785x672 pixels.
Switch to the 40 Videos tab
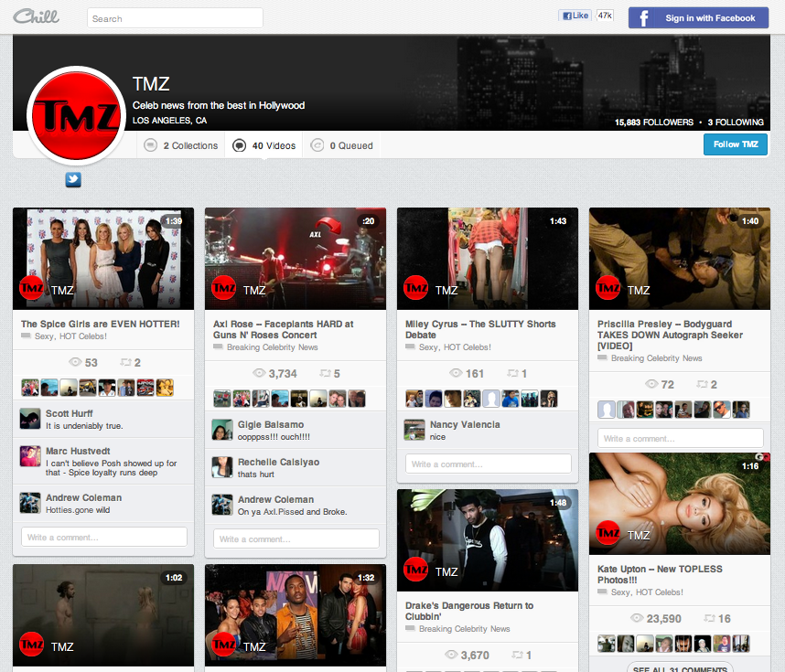pyautogui.click(x=263, y=145)
